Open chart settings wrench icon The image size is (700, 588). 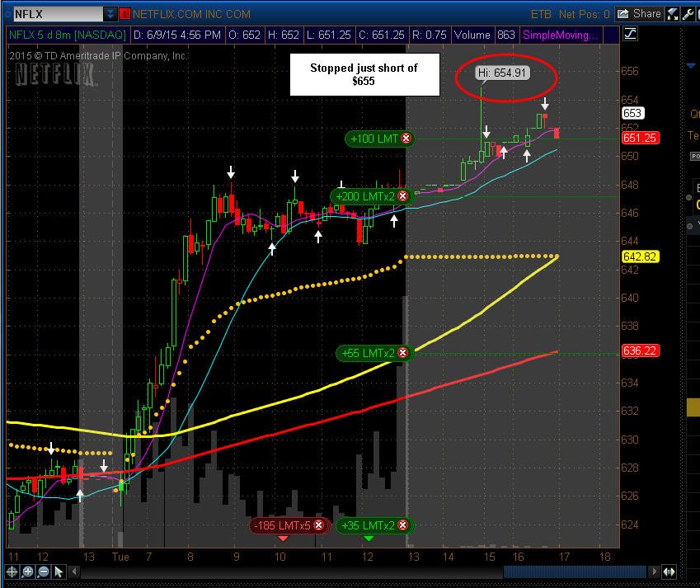tap(688, 14)
